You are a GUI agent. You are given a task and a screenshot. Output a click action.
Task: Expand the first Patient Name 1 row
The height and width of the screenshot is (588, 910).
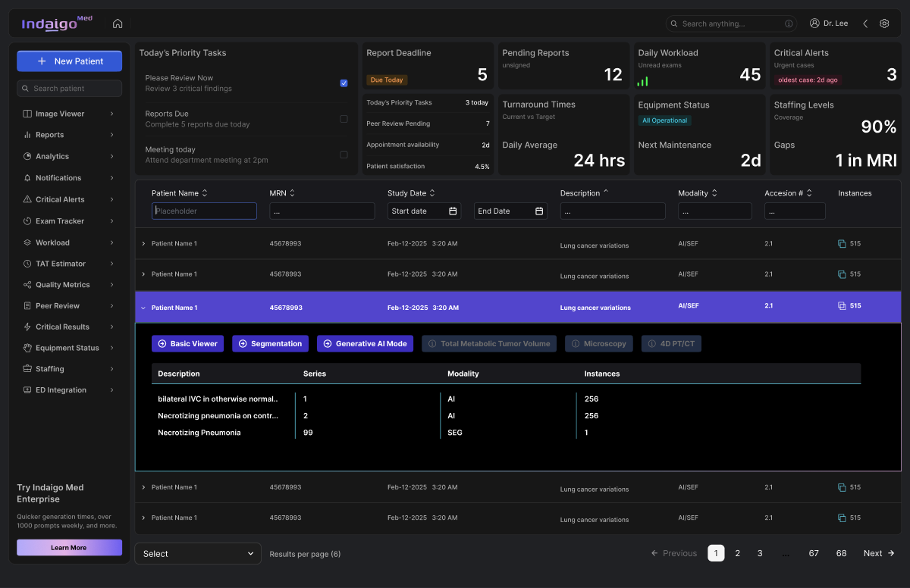click(x=143, y=244)
